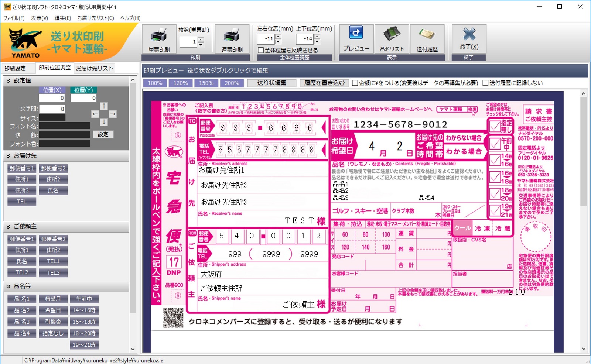591x364 pixels.
Task: Collapse the お届け先 section
Action: (8, 156)
